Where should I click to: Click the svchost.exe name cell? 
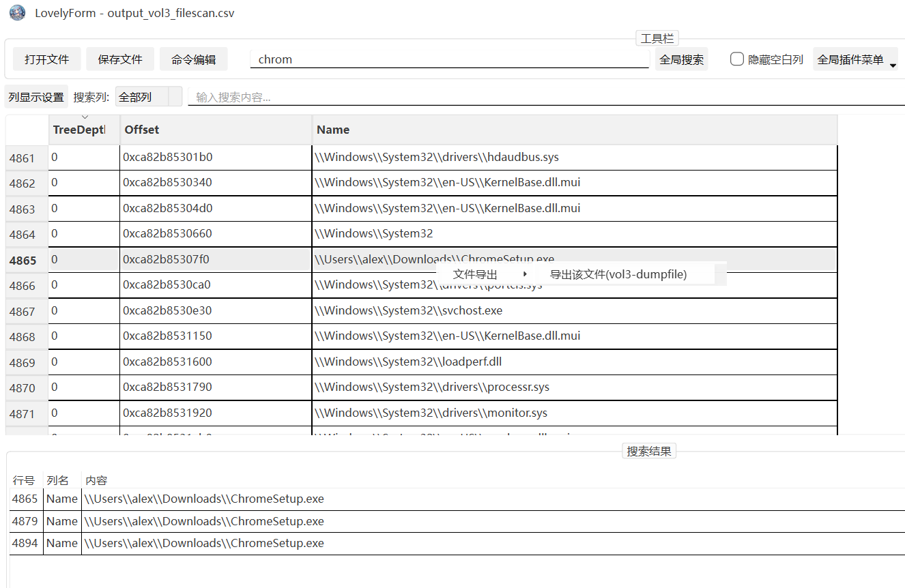[575, 310]
